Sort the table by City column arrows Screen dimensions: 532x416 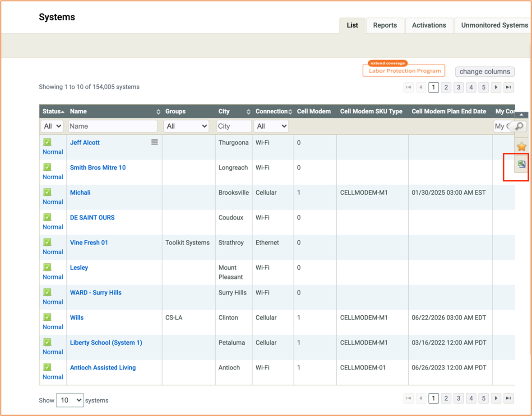248,112
